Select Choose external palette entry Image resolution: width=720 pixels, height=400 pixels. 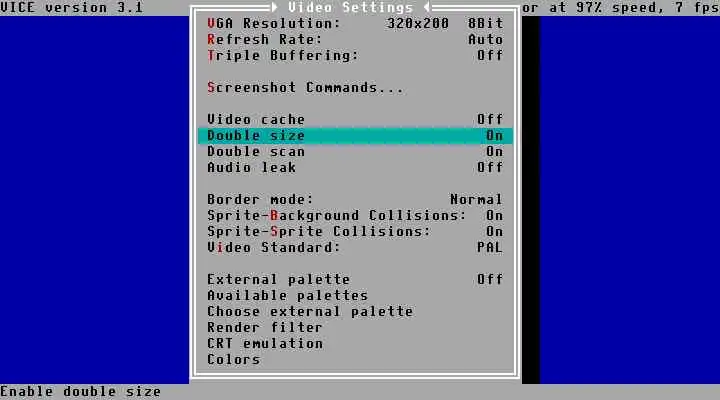pyautogui.click(x=355, y=311)
